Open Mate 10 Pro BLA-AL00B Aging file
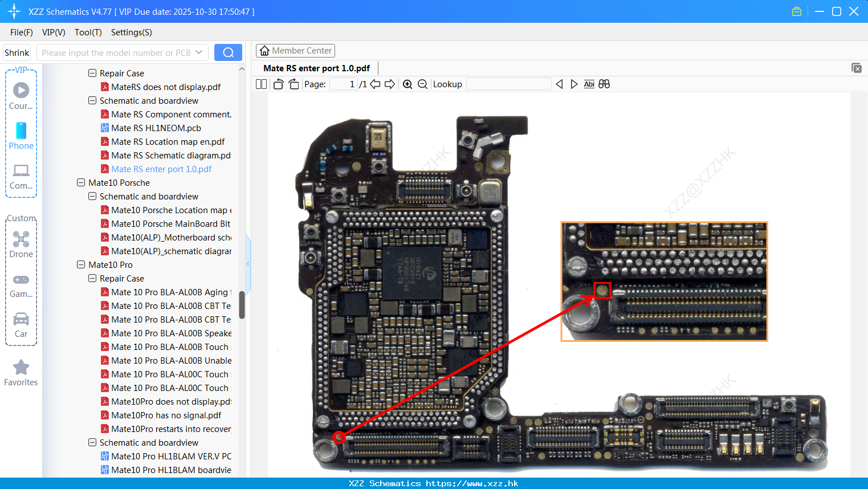The height and width of the screenshot is (489, 868). tap(166, 292)
